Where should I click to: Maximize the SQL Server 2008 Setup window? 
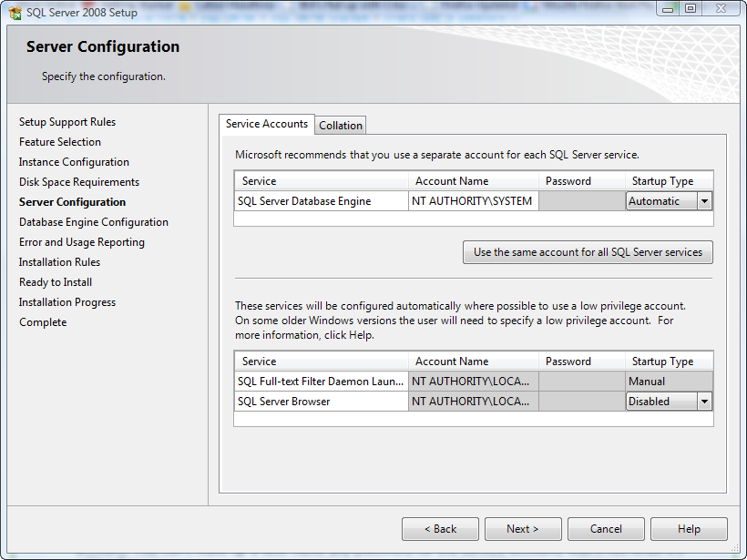[x=691, y=8]
